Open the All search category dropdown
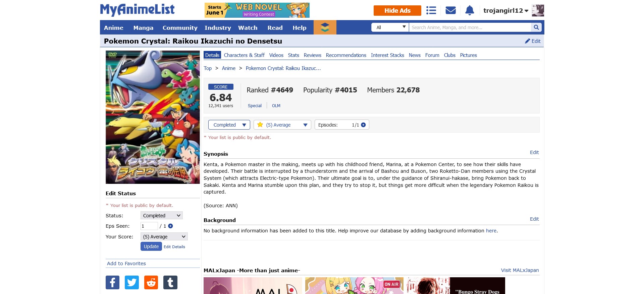 (x=390, y=27)
